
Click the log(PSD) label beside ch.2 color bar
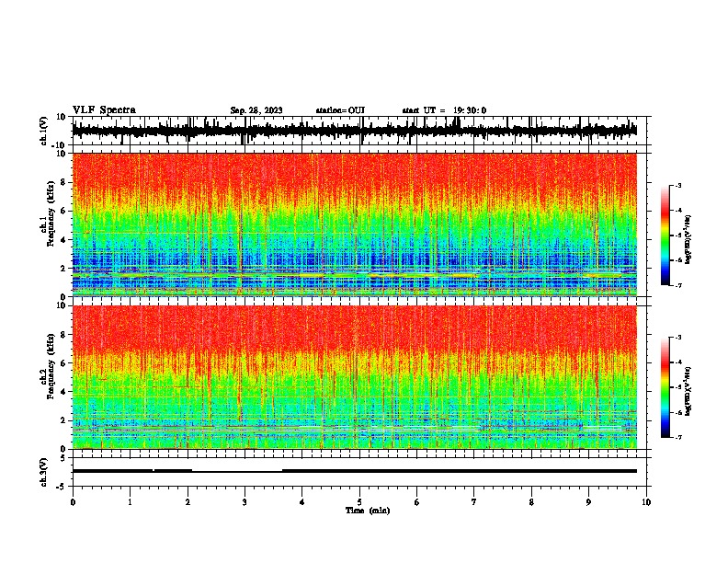pyautogui.click(x=688, y=391)
